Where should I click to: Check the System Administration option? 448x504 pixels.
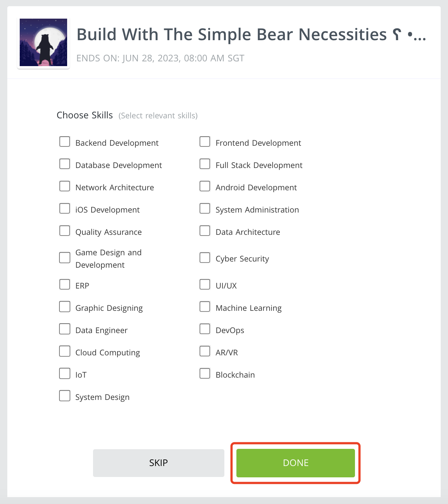pos(205,209)
